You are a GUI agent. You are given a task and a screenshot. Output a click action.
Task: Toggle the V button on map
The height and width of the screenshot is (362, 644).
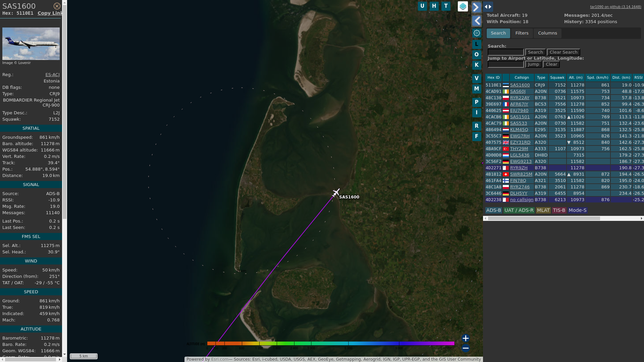[x=477, y=78]
